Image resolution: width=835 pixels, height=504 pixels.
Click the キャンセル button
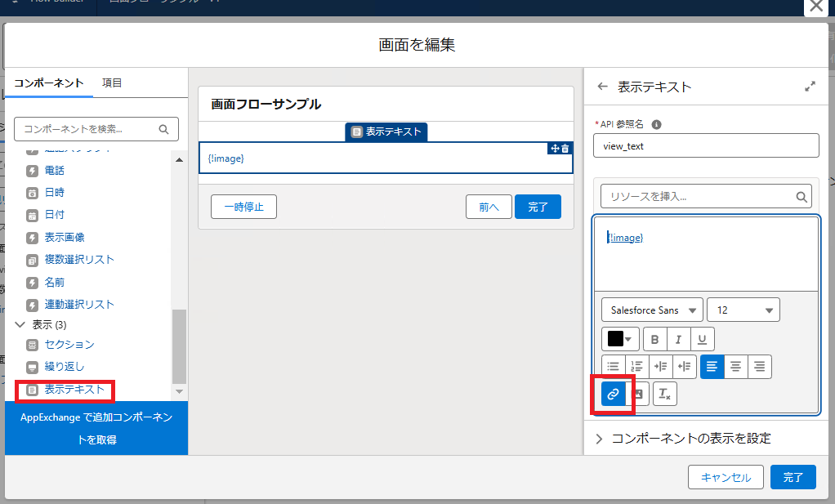[726, 477]
